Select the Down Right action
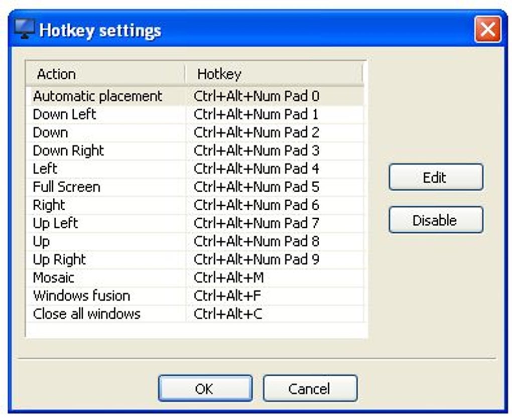This screenshot has width=512, height=420. (68, 151)
